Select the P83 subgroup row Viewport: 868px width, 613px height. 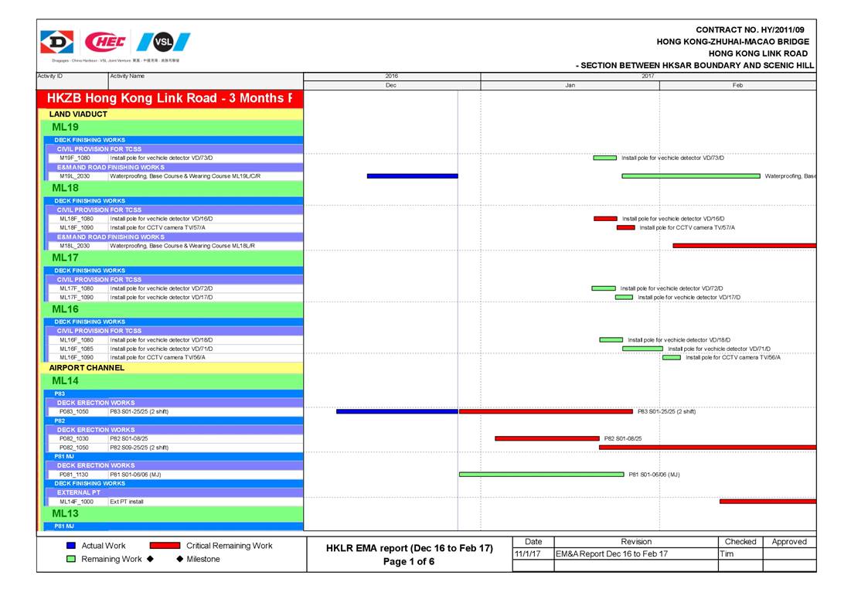[x=173, y=393]
